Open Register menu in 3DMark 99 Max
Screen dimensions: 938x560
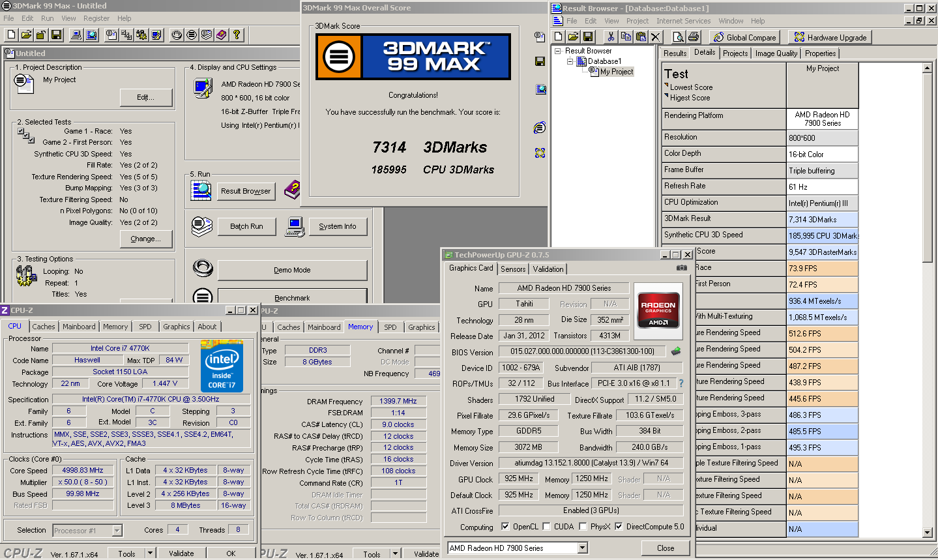click(x=96, y=18)
